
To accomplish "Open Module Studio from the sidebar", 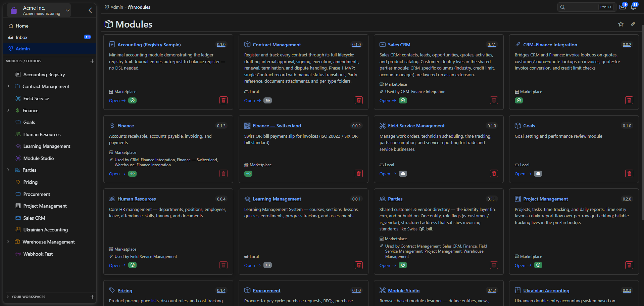I will coord(39,158).
